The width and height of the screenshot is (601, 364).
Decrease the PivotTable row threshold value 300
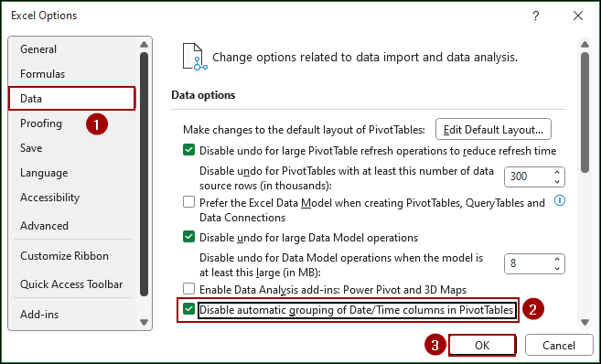tap(557, 181)
